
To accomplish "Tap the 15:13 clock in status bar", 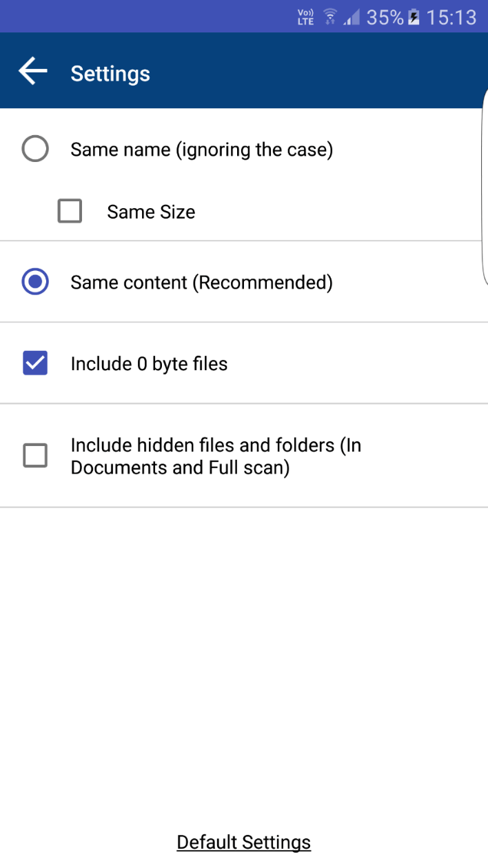I will tap(451, 17).
